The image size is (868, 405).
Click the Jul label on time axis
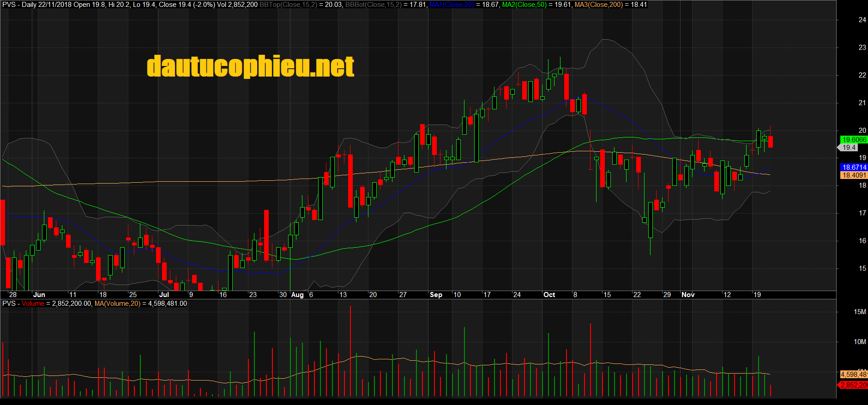click(164, 295)
